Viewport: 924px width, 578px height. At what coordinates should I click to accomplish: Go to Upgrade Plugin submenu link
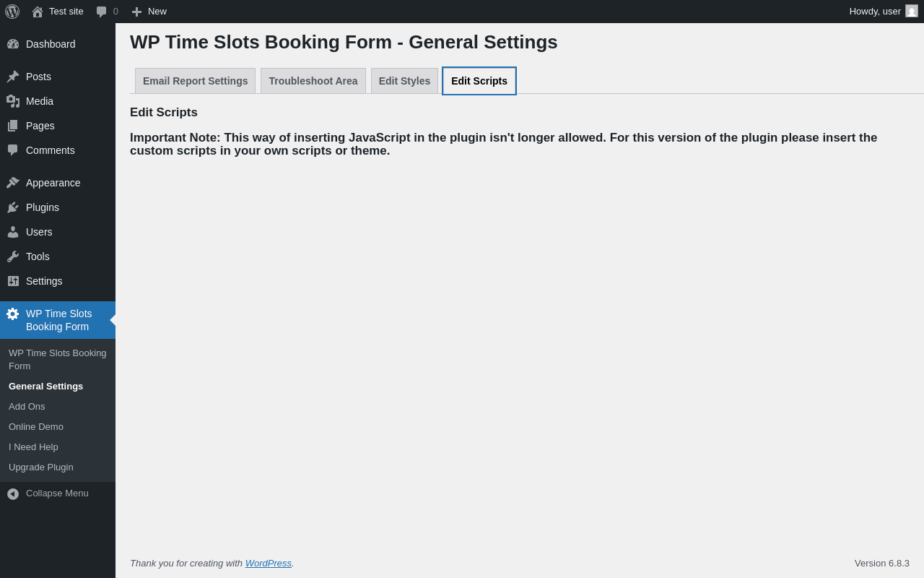point(41,467)
